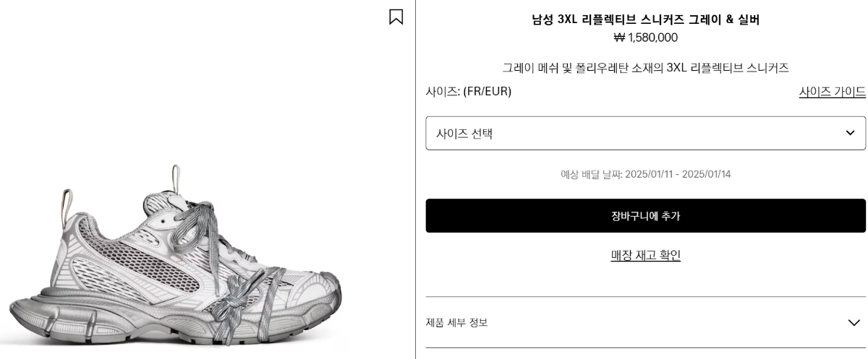Check store stock via 매장 재고 확인
The image size is (868, 359).
[645, 255]
